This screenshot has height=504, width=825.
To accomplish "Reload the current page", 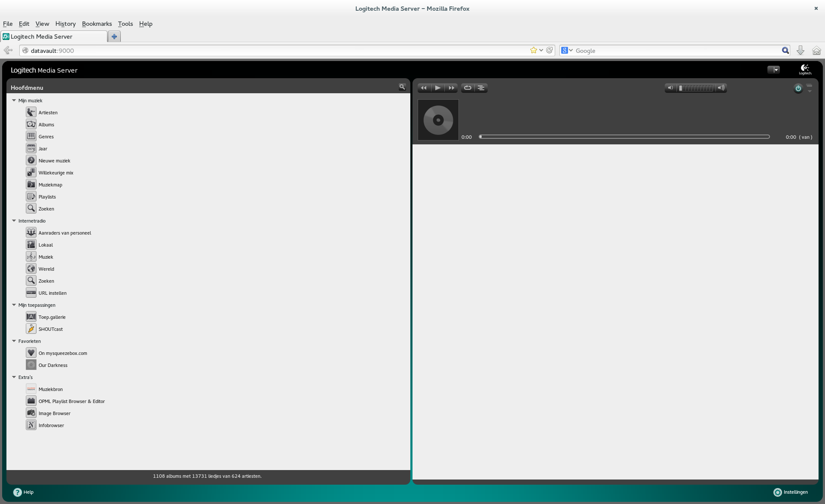I will [549, 50].
